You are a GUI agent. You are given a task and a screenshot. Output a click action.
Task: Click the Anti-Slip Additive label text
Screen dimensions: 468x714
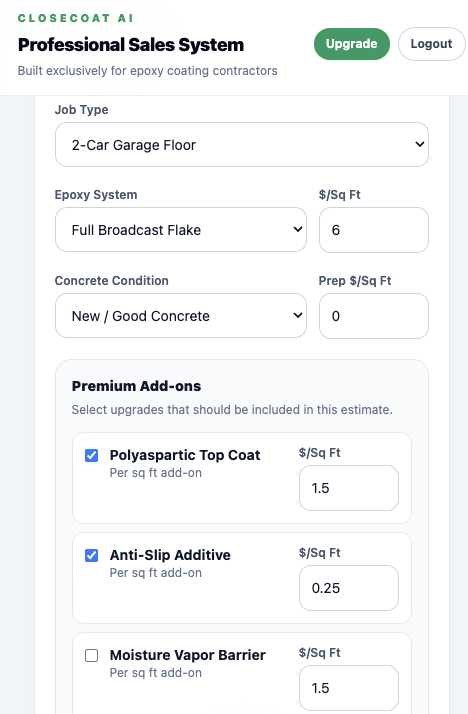click(x=170, y=555)
